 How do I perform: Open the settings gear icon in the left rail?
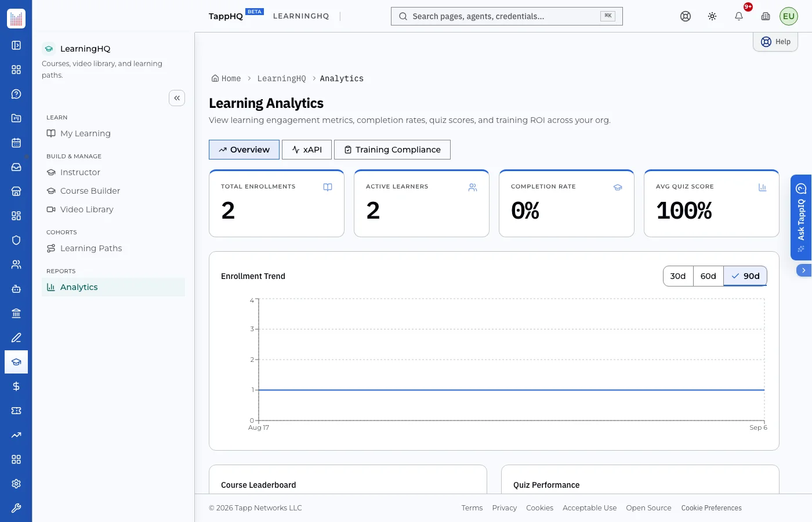coord(16,484)
